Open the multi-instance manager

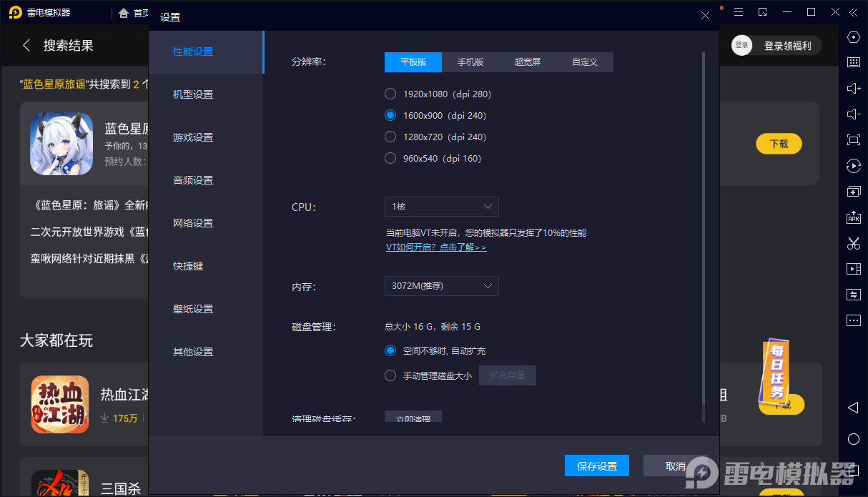pyautogui.click(x=853, y=191)
